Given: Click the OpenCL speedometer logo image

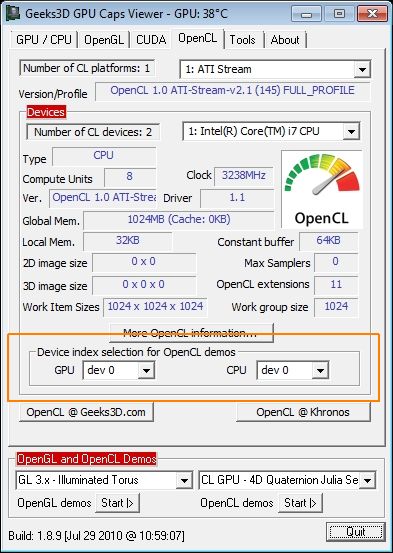Looking at the screenshot, I should (x=322, y=189).
